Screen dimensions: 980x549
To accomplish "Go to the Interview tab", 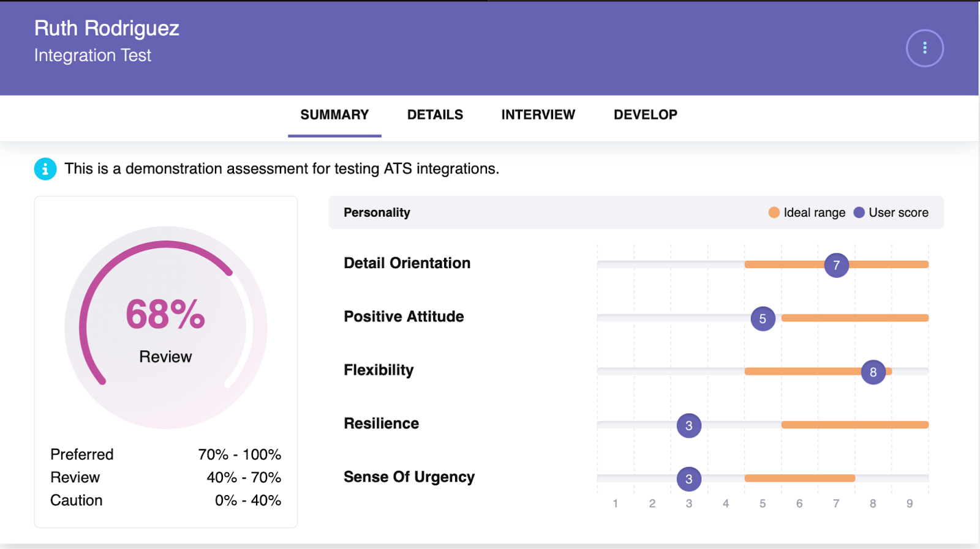I will (x=538, y=115).
